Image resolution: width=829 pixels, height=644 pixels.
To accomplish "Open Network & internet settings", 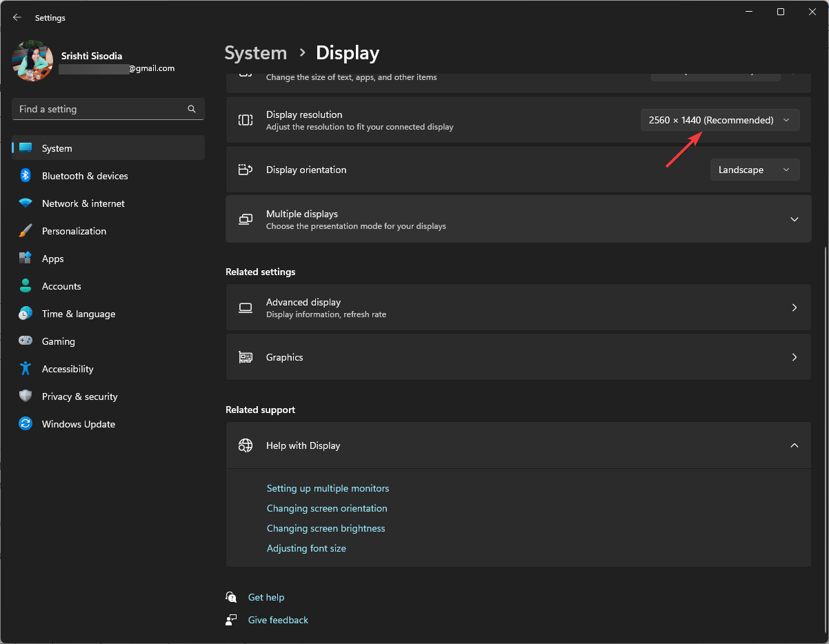I will coord(83,203).
